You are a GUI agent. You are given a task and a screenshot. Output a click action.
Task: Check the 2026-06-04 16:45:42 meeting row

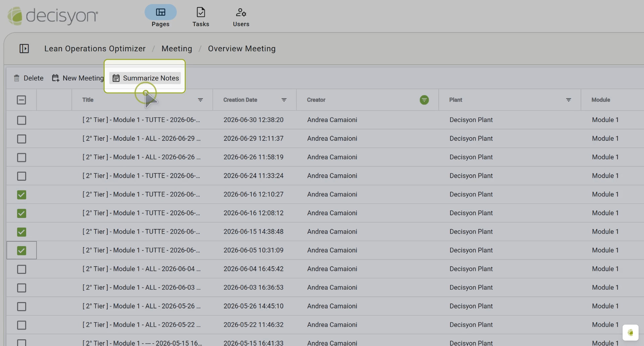click(x=21, y=269)
